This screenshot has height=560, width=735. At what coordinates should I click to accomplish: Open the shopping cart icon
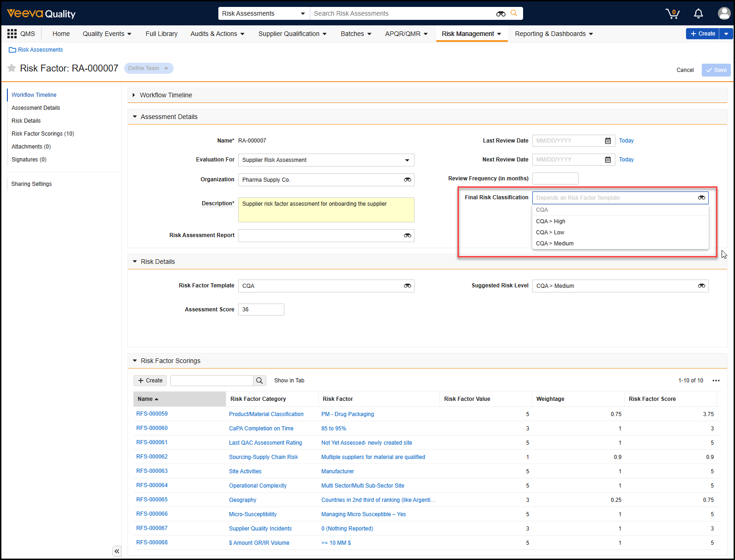click(x=672, y=13)
